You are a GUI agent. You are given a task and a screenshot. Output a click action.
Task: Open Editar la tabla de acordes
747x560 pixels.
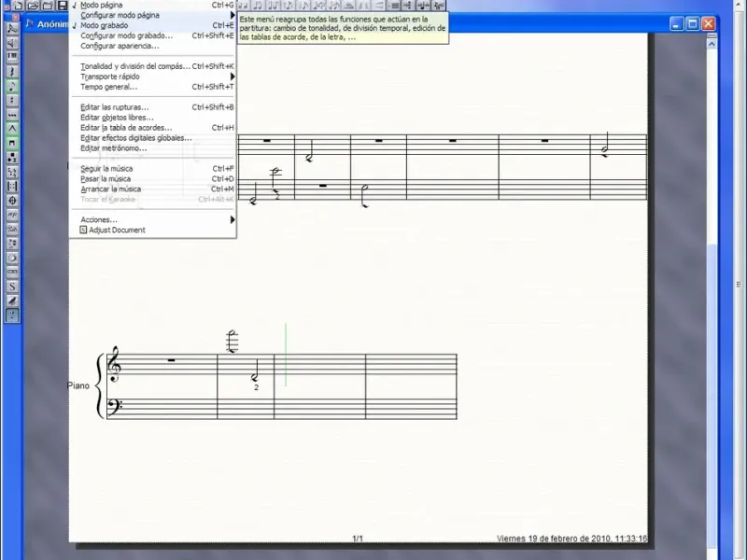pyautogui.click(x=152, y=128)
